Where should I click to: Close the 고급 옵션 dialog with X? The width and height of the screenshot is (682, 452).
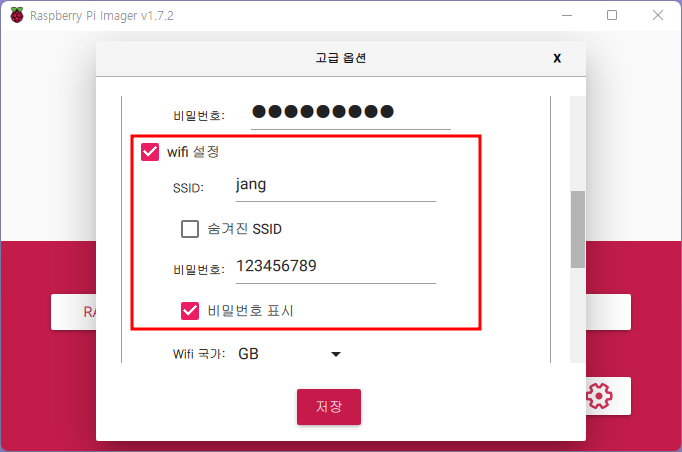pos(557,58)
